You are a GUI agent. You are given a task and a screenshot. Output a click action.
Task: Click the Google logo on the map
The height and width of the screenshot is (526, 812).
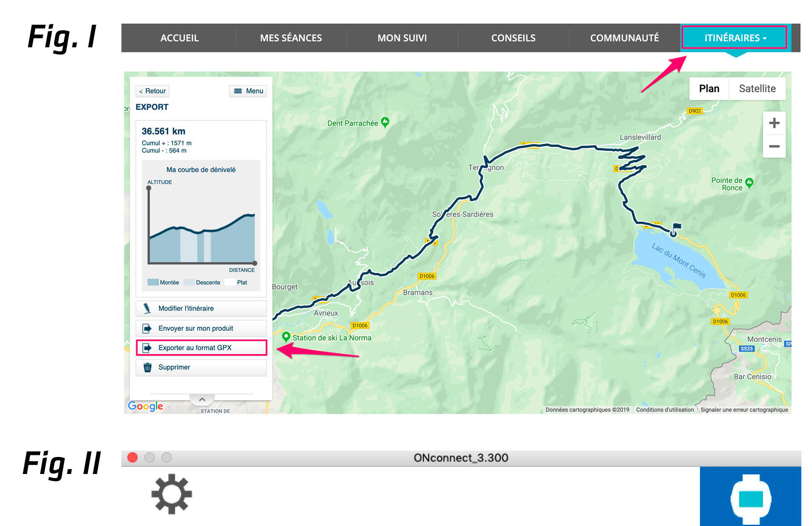tap(145, 406)
